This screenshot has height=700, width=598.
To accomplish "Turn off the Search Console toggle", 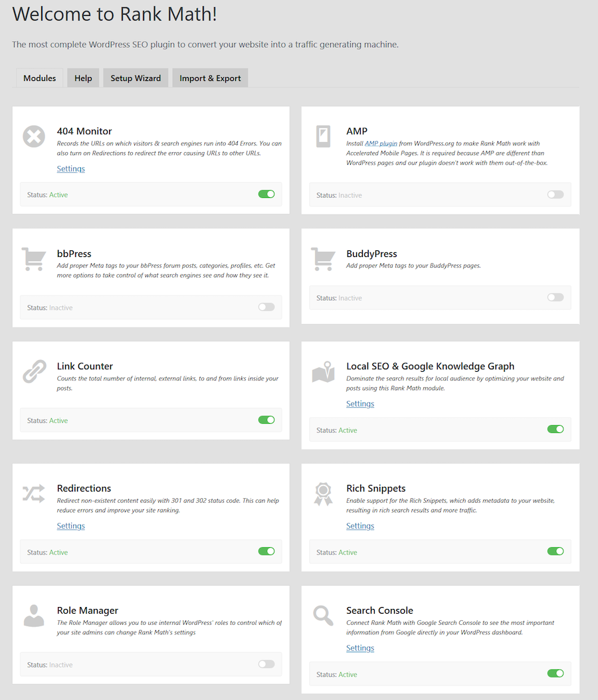I will click(555, 673).
